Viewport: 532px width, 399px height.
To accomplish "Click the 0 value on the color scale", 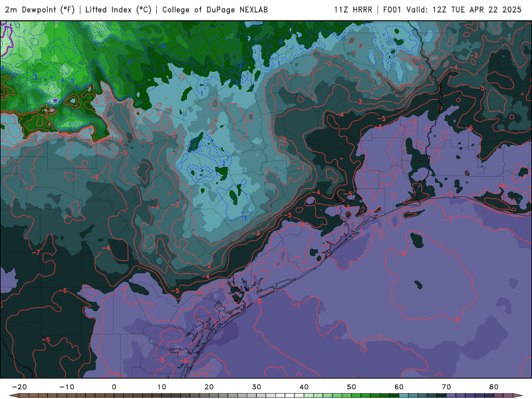I will coord(114,387).
